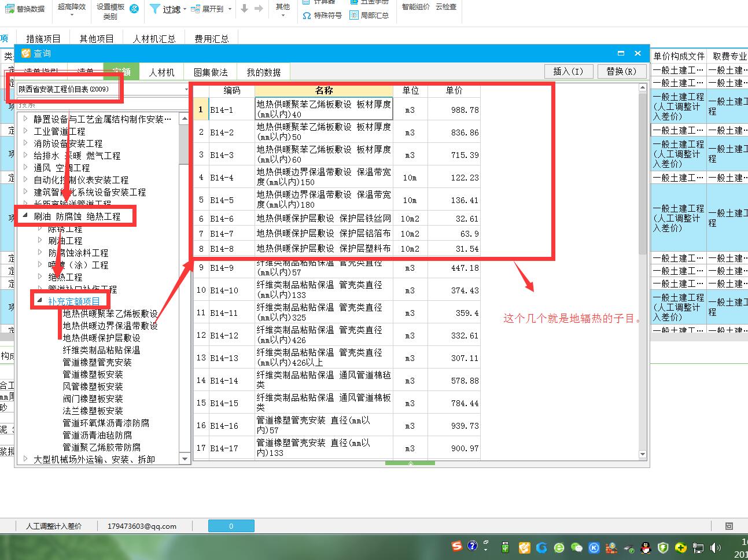Click the blue G browser tray icon
This screenshot has height=560, width=748.
[x=541, y=547]
